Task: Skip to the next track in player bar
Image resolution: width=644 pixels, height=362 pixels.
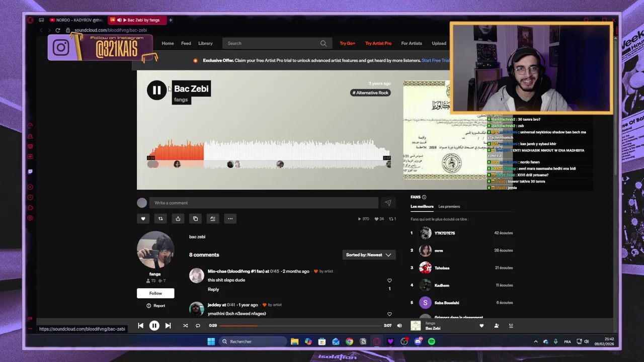Action: click(168, 326)
